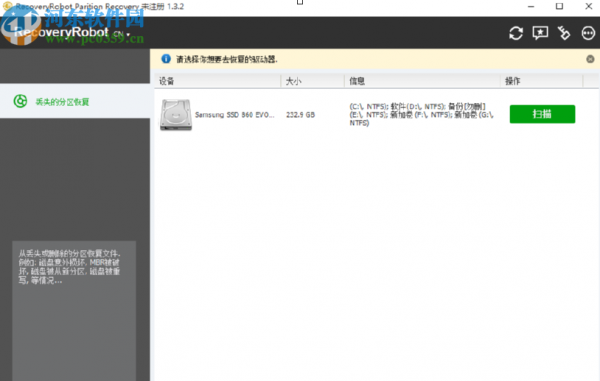Open the feedback star-bubble icon

(x=540, y=33)
